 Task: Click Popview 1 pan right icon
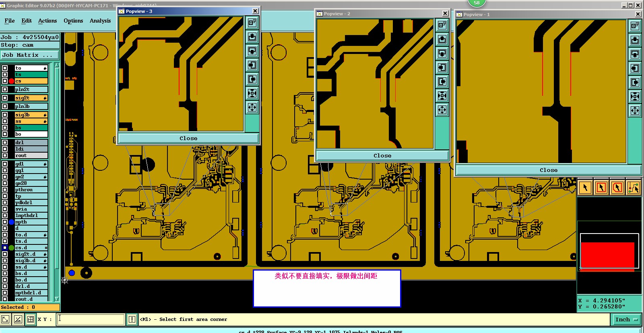click(x=635, y=83)
